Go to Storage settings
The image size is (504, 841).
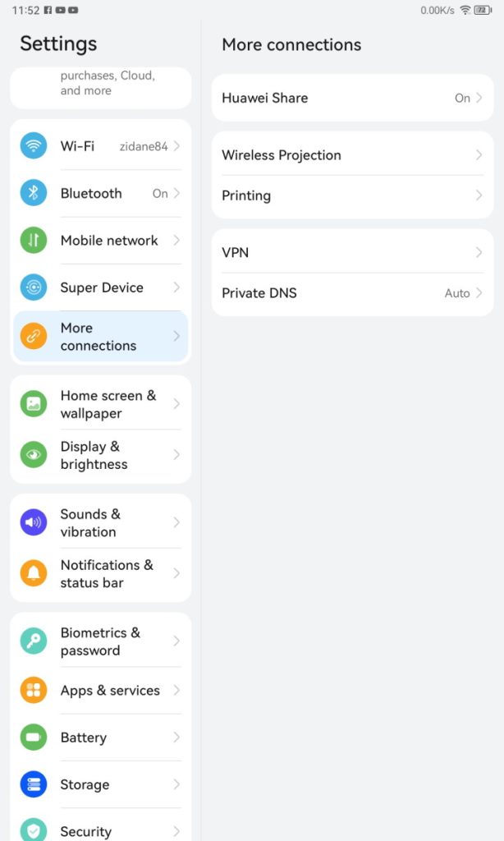(101, 784)
